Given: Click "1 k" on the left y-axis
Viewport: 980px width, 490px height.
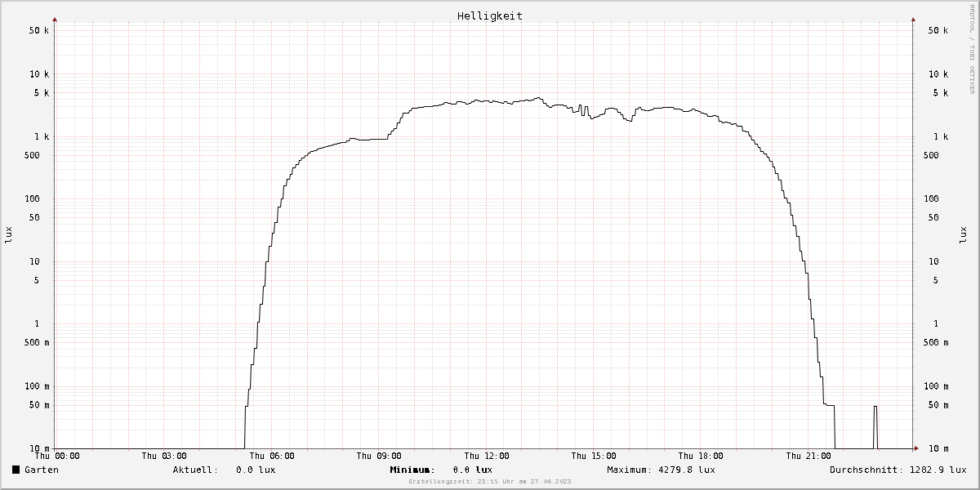Looking at the screenshot, I should tap(41, 136).
